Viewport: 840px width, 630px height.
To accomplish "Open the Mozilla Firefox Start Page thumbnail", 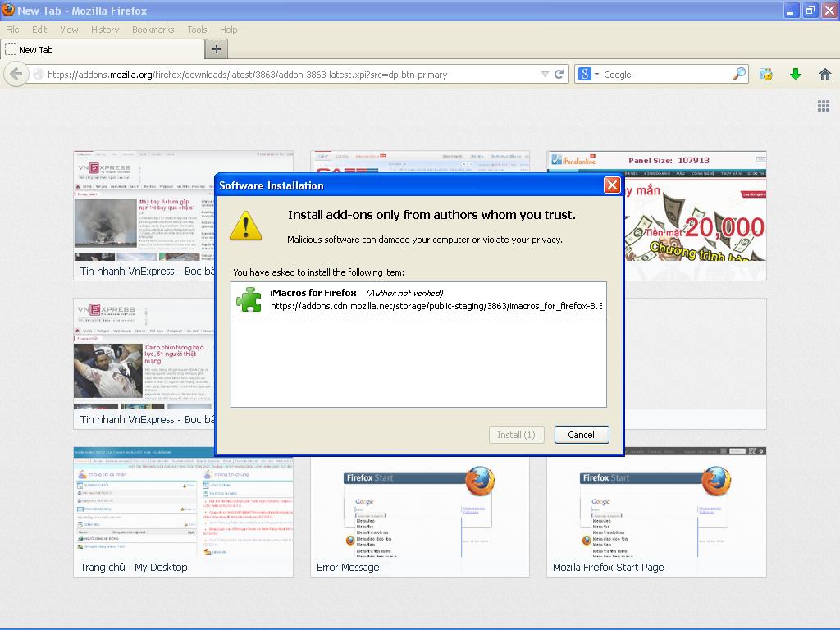I will (656, 512).
